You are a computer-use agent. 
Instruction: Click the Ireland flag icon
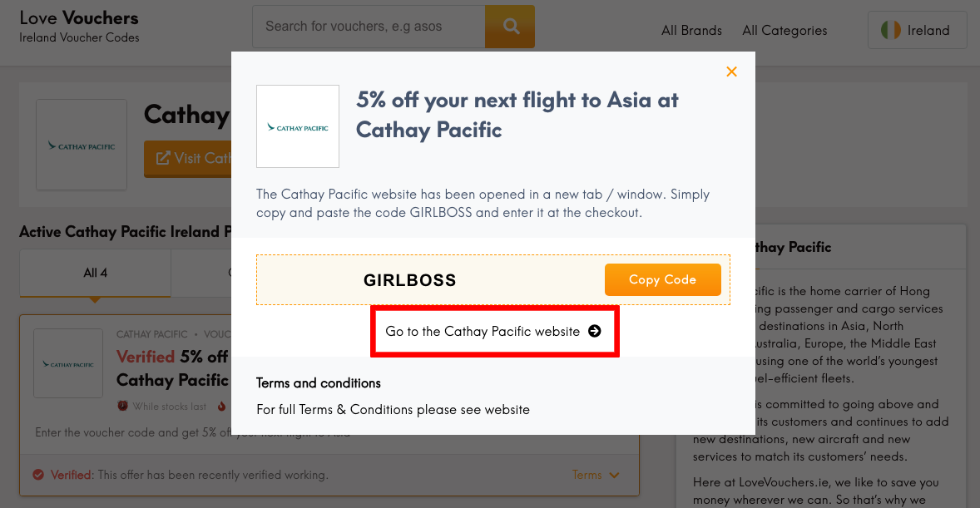(890, 30)
